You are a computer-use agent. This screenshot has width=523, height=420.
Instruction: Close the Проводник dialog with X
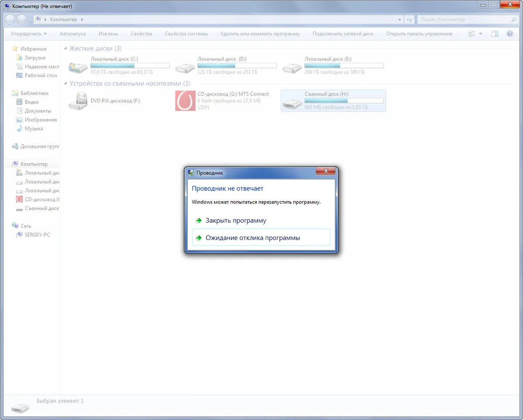[x=325, y=172]
